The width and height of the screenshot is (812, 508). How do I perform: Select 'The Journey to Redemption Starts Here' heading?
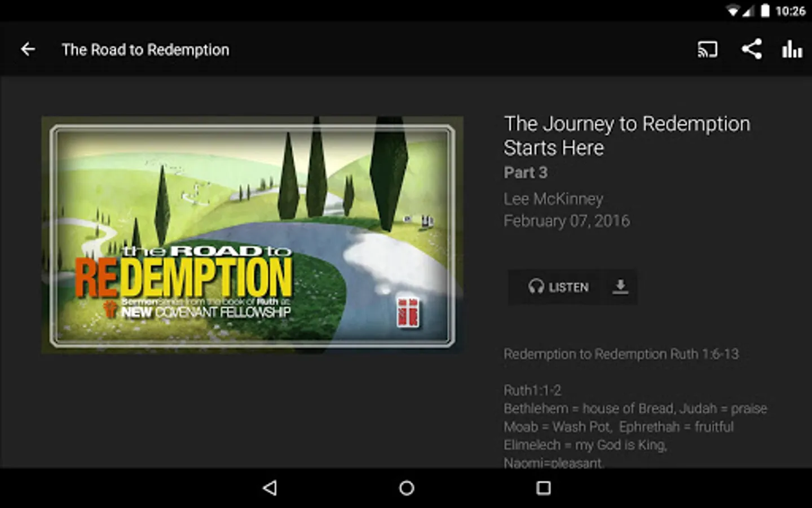pos(626,135)
